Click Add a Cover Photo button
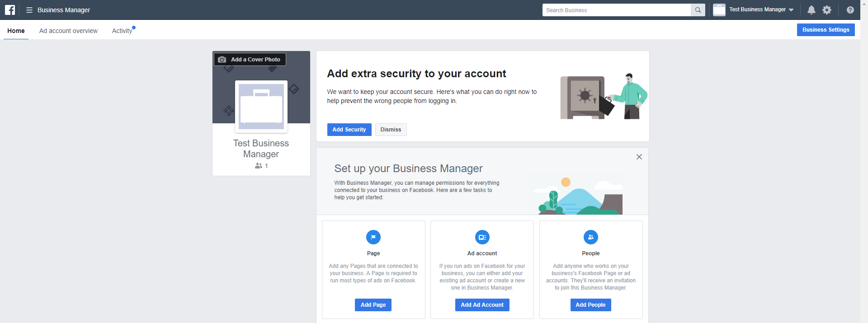This screenshot has width=868, height=323. click(250, 60)
